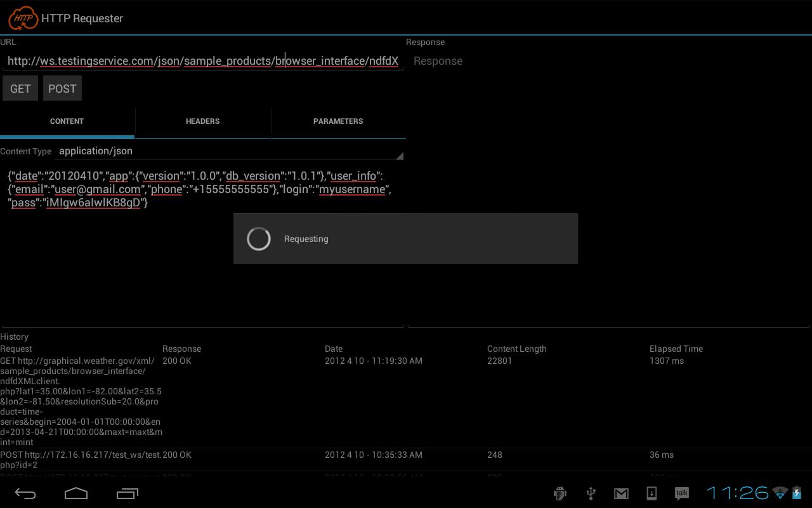Tap the Date column header
The image size is (812, 508).
(334, 349)
